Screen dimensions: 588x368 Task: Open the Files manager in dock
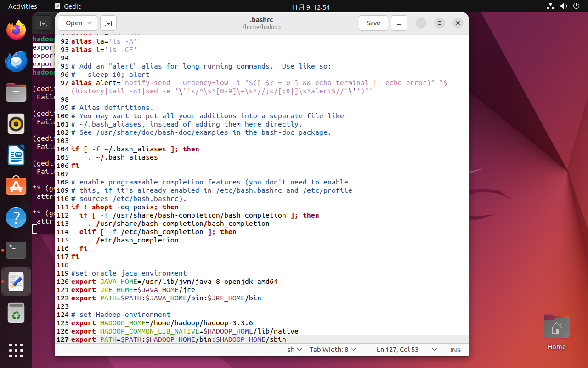click(x=16, y=92)
